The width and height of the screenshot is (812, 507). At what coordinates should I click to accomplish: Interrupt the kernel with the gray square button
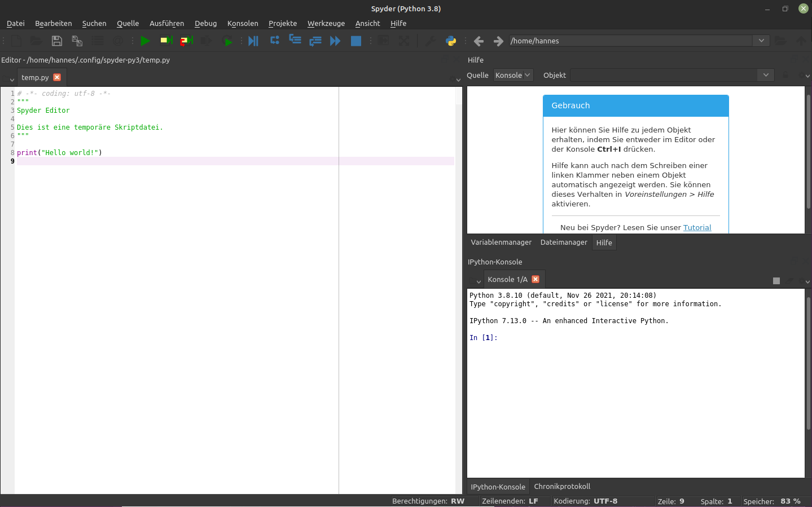776,280
